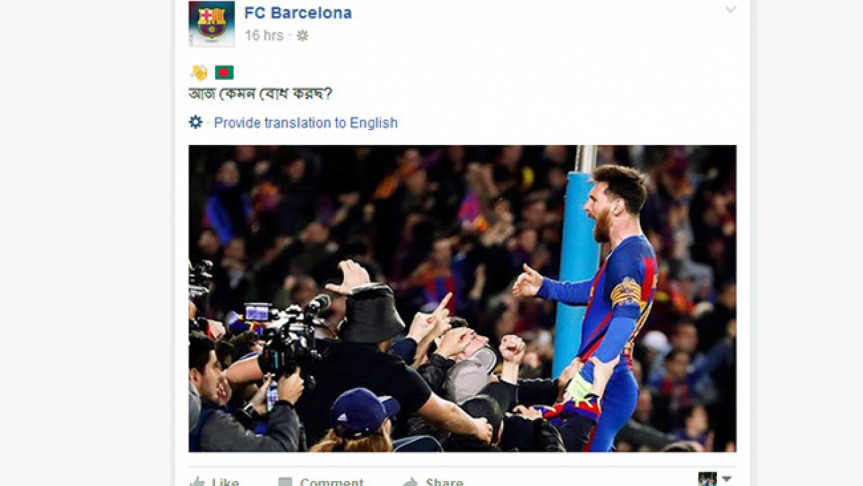The width and height of the screenshot is (863, 486).
Task: Click the Bangladesh flag emoji in the post
Action: click(x=225, y=73)
